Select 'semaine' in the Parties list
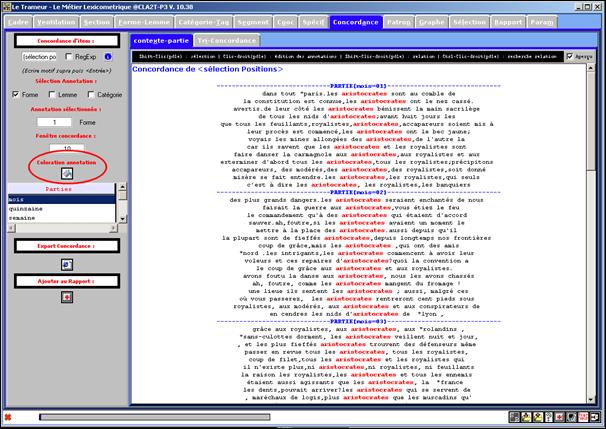The width and height of the screenshot is (606, 429). pos(61,218)
